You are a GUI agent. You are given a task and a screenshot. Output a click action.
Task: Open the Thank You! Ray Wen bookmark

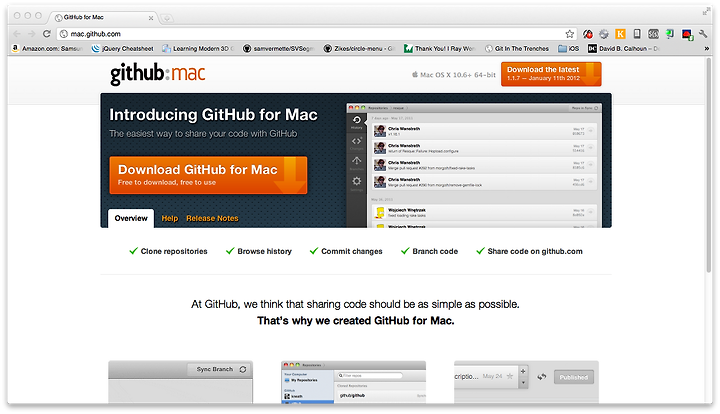439,49
